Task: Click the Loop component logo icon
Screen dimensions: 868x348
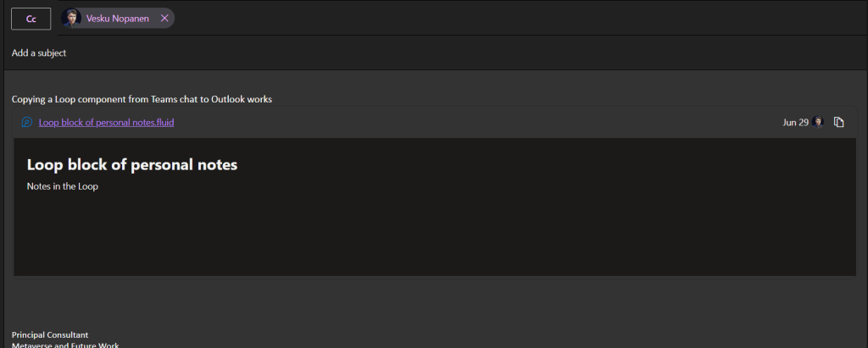Action: [26, 122]
